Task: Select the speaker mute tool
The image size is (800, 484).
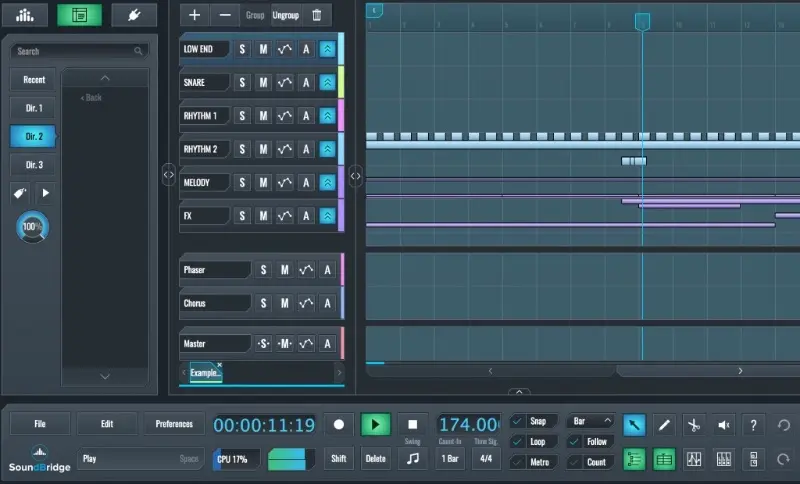Action: click(723, 425)
